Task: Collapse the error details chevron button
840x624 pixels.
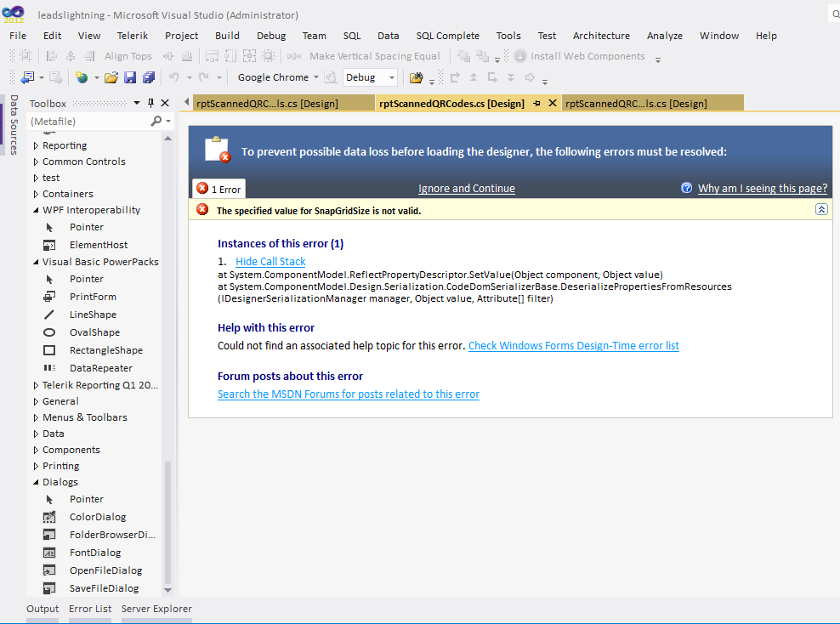Action: [821, 209]
